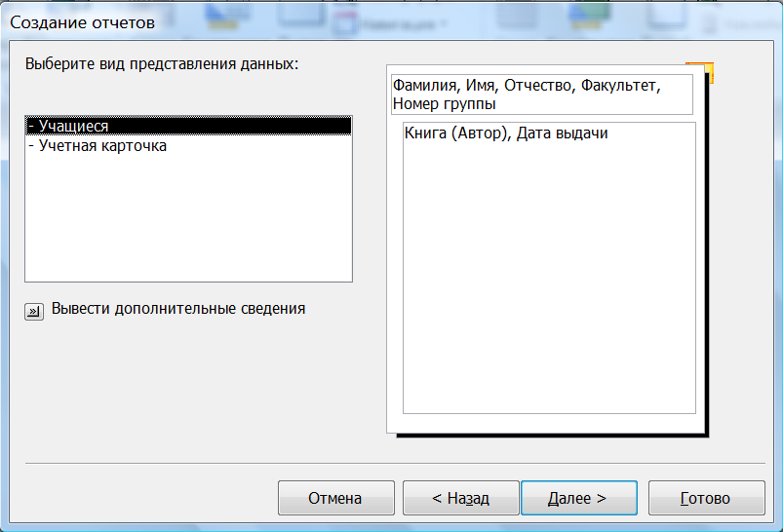Click the Отмена button

pyautogui.click(x=336, y=498)
